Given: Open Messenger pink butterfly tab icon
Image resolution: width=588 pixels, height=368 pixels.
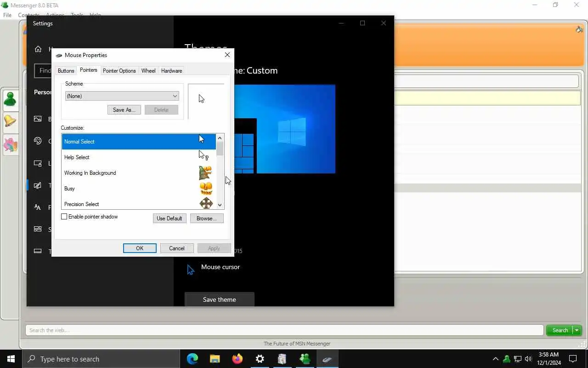Looking at the screenshot, I should pyautogui.click(x=10, y=144).
